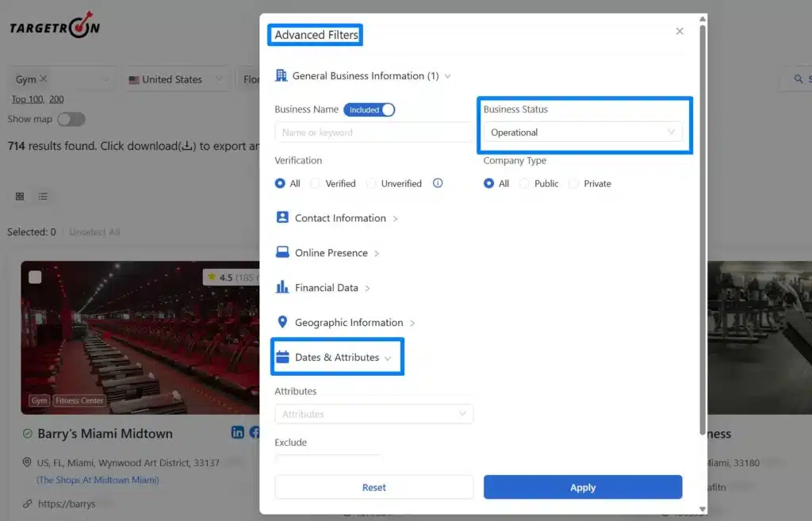Click the Online Presence laptop icon

pos(282,252)
